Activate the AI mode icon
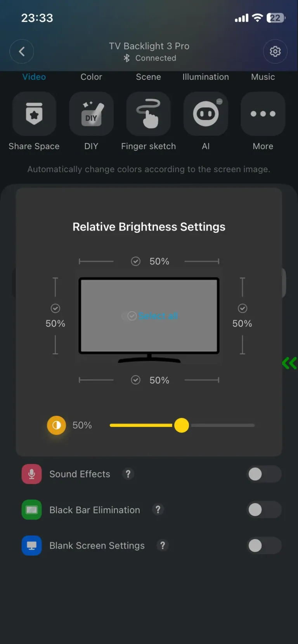298x644 pixels. (x=206, y=114)
